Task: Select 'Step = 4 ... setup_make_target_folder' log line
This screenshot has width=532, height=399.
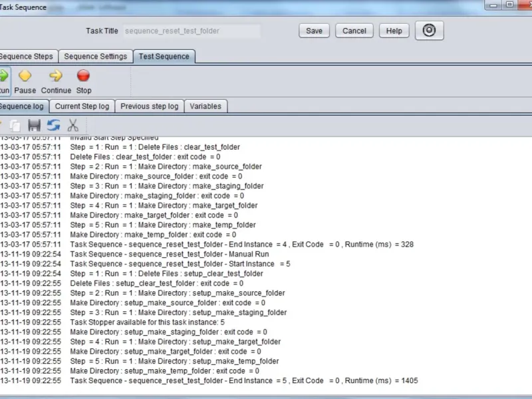Action: click(x=176, y=342)
